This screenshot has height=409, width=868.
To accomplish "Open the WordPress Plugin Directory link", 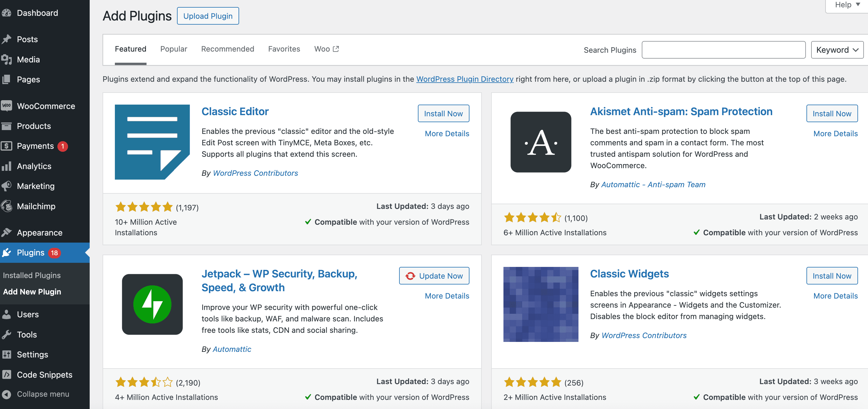I will pos(465,79).
